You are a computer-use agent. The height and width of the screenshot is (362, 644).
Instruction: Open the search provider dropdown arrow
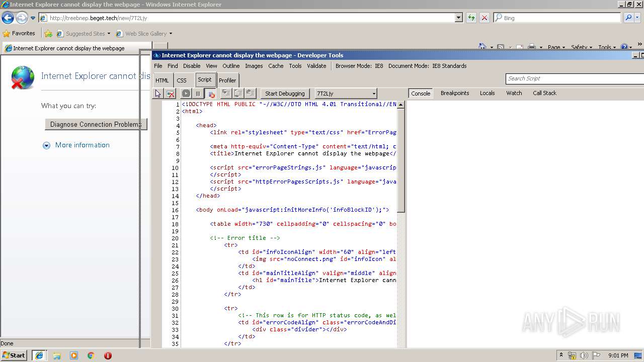pyautogui.click(x=637, y=18)
